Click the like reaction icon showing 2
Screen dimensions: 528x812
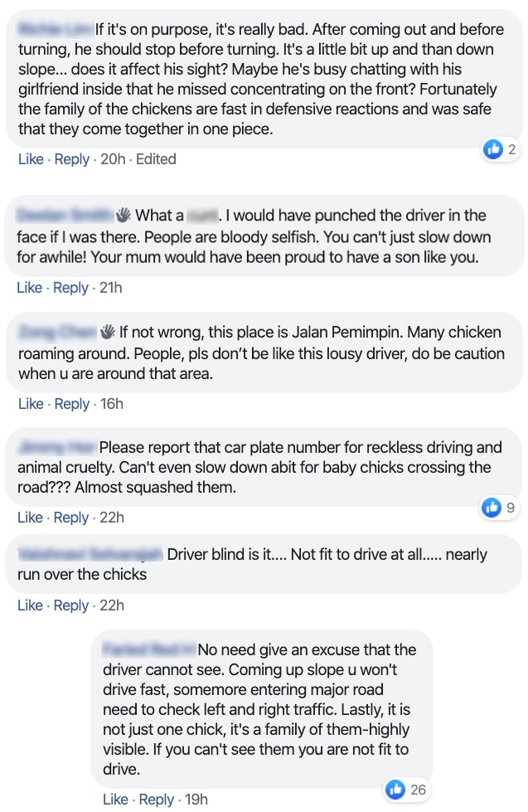[x=494, y=149]
